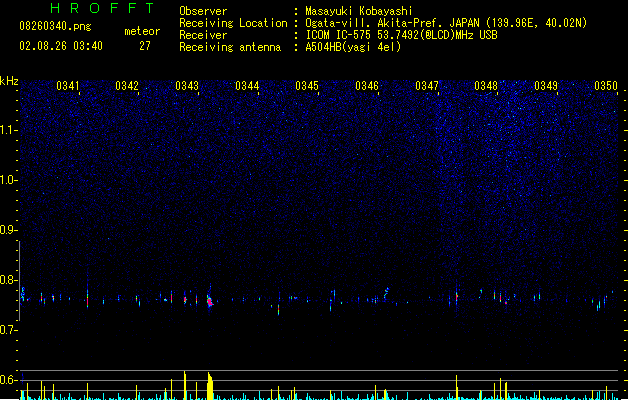Click the timestamp 02.08.26 03:40
This screenshot has height=400, width=629.
(61, 46)
